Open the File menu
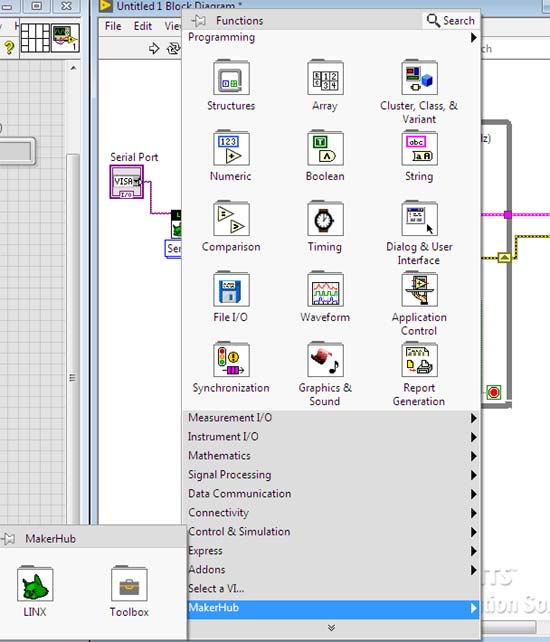The height and width of the screenshot is (642, 550). (113, 26)
